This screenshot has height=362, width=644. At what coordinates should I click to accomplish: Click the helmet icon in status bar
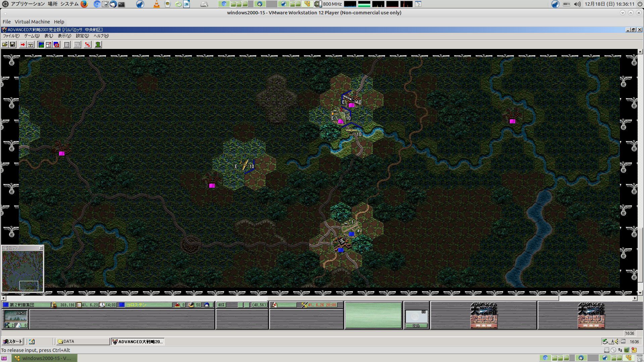pyautogui.click(x=207, y=305)
